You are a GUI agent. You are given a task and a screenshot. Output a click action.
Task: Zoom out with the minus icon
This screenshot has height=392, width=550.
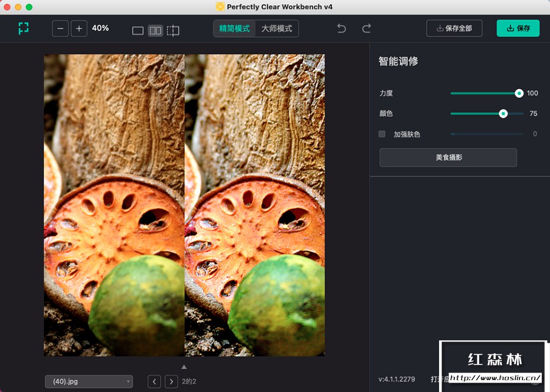coord(60,28)
